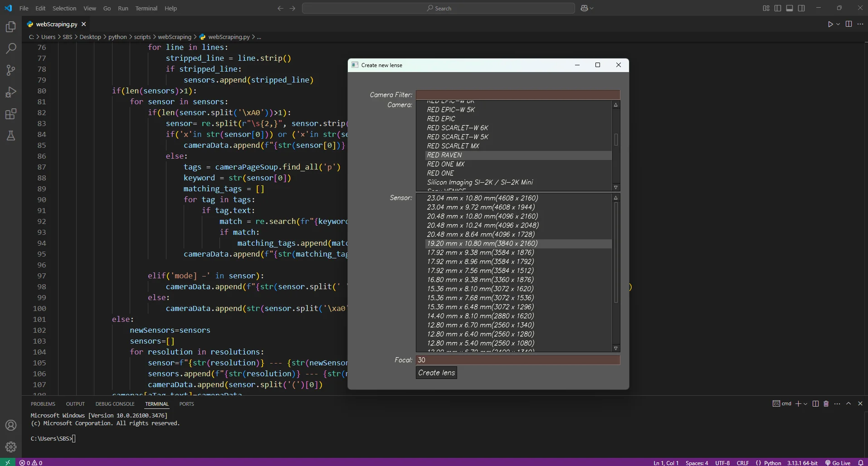Open the Search view in the sidebar

click(10, 49)
